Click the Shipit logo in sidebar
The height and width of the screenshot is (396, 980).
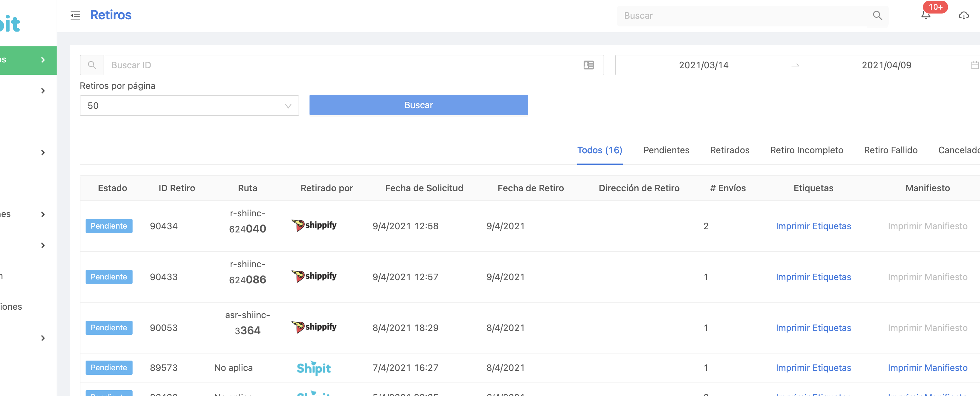point(10,24)
